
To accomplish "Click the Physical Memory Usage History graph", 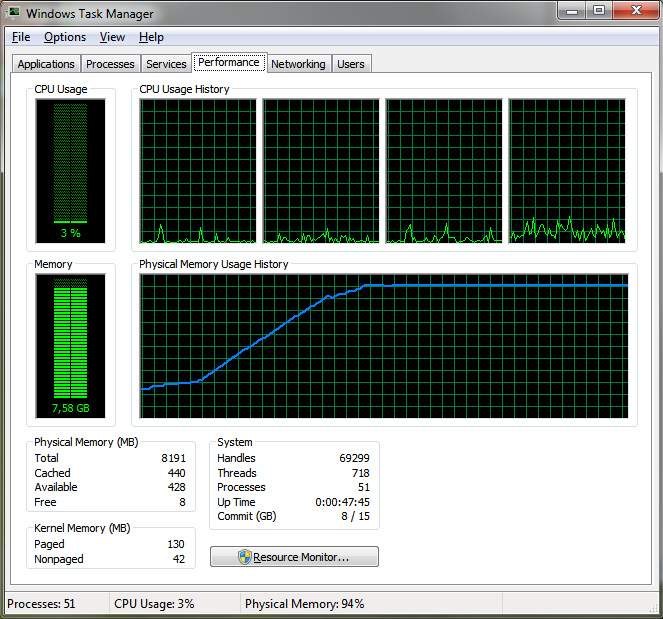I will [384, 346].
